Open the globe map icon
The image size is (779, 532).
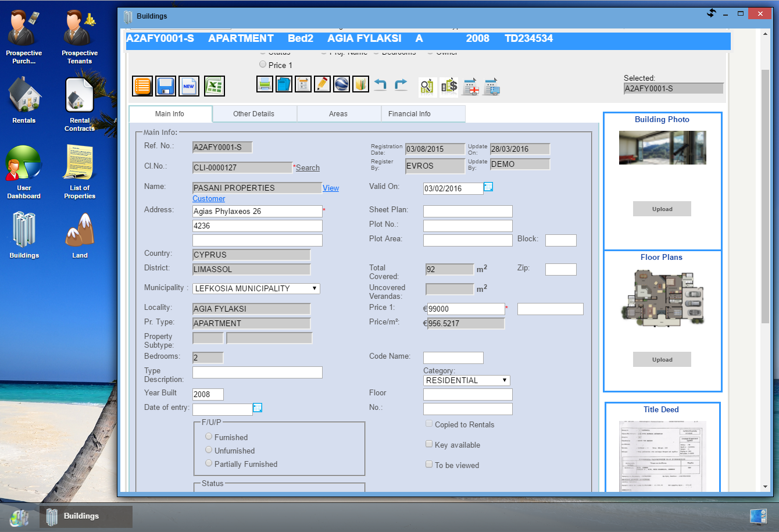pyautogui.click(x=342, y=84)
